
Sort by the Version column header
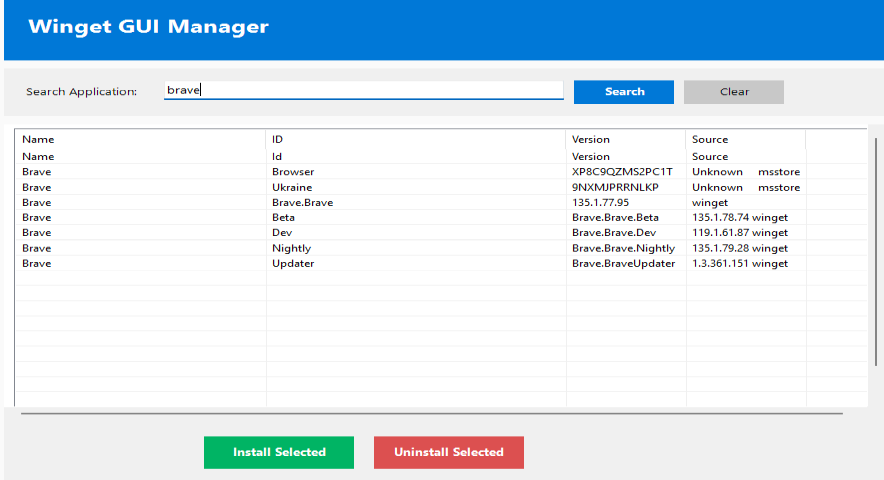point(626,139)
